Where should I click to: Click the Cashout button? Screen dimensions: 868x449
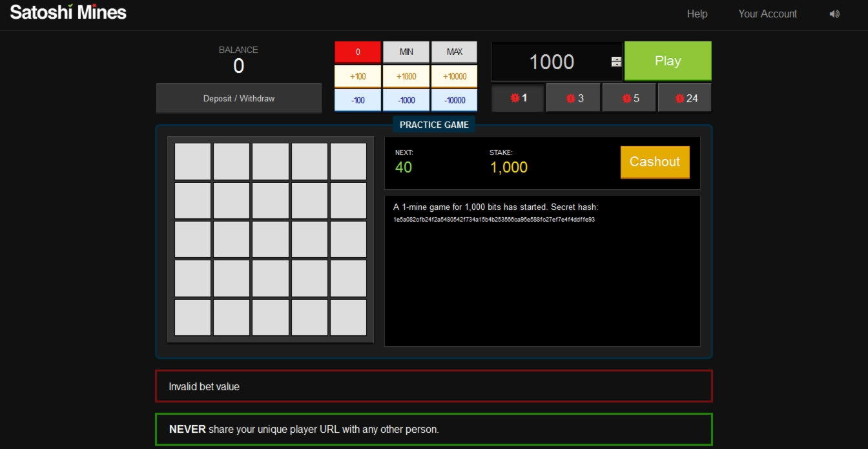click(x=655, y=162)
